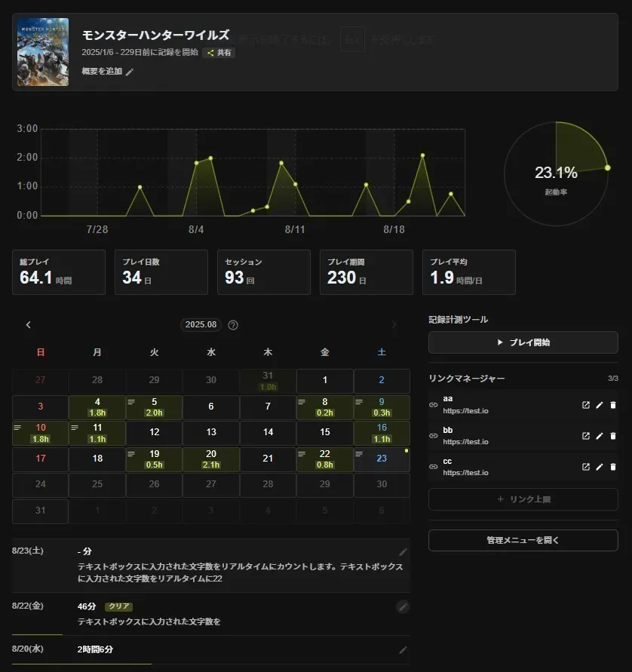This screenshot has width=632, height=672.
Task: Select August 20 on the calendar
Action: point(211,459)
